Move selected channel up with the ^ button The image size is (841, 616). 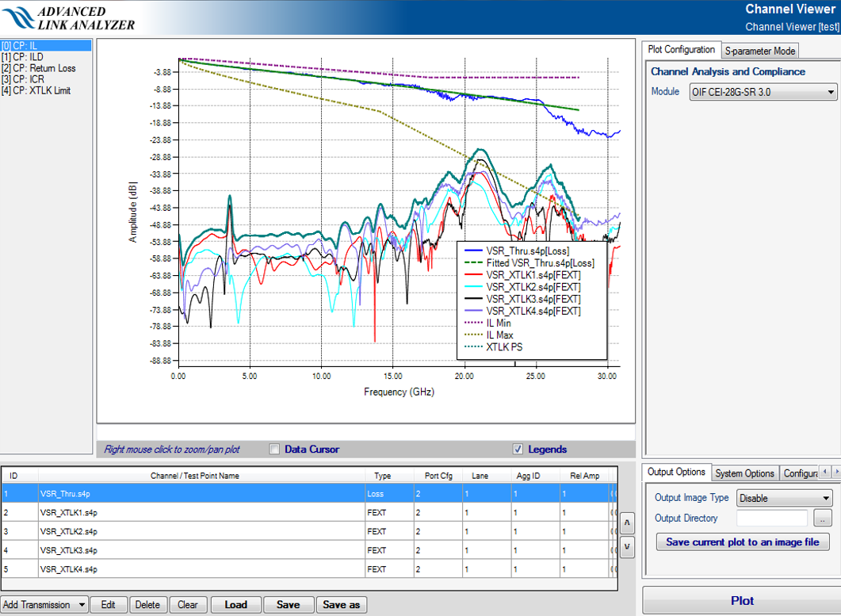click(x=626, y=523)
